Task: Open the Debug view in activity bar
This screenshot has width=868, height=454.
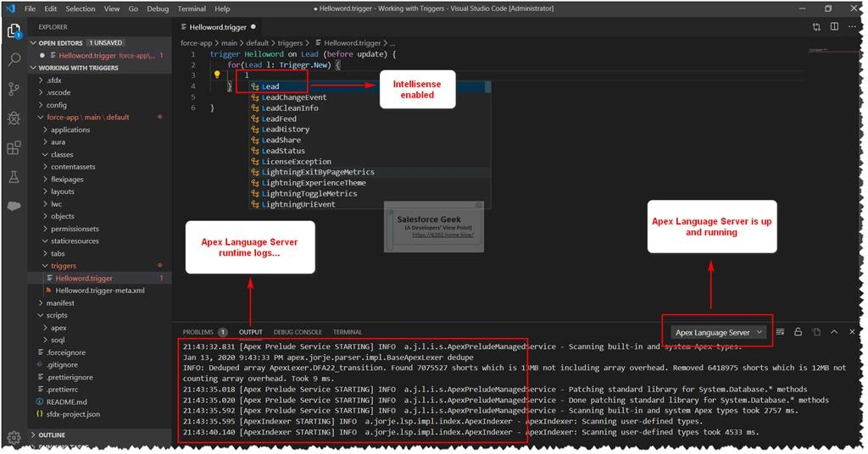Action: pyautogui.click(x=14, y=118)
